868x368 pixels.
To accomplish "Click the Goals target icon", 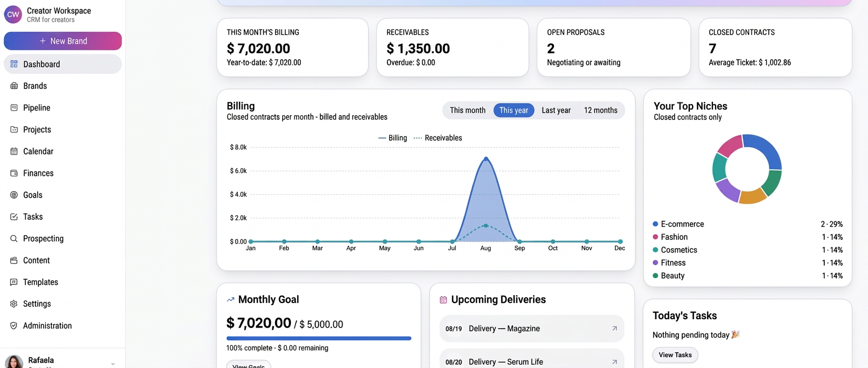I will coord(14,195).
